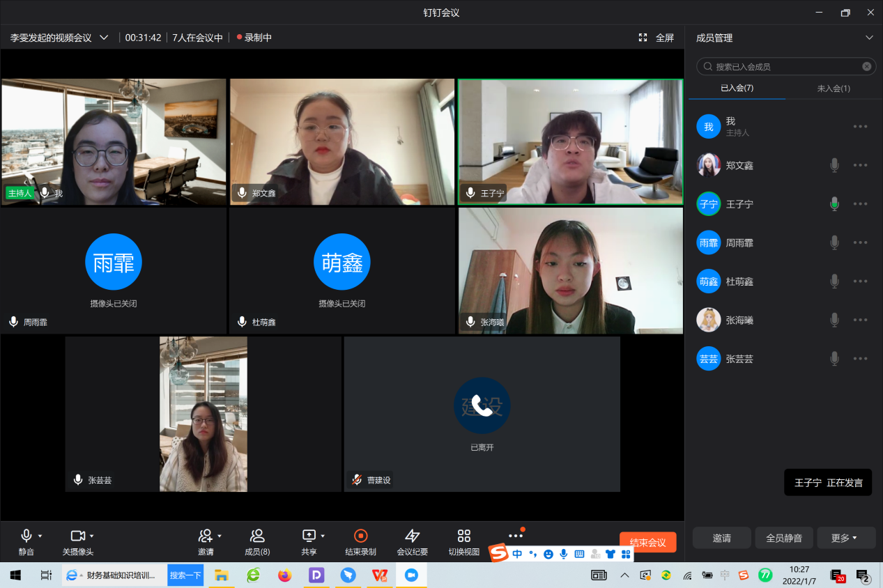
Task: Clear the member search box with X icon
Action: [x=866, y=67]
